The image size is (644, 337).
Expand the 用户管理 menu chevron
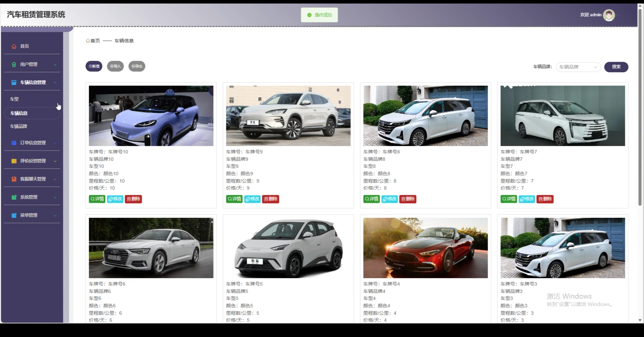pyautogui.click(x=55, y=65)
